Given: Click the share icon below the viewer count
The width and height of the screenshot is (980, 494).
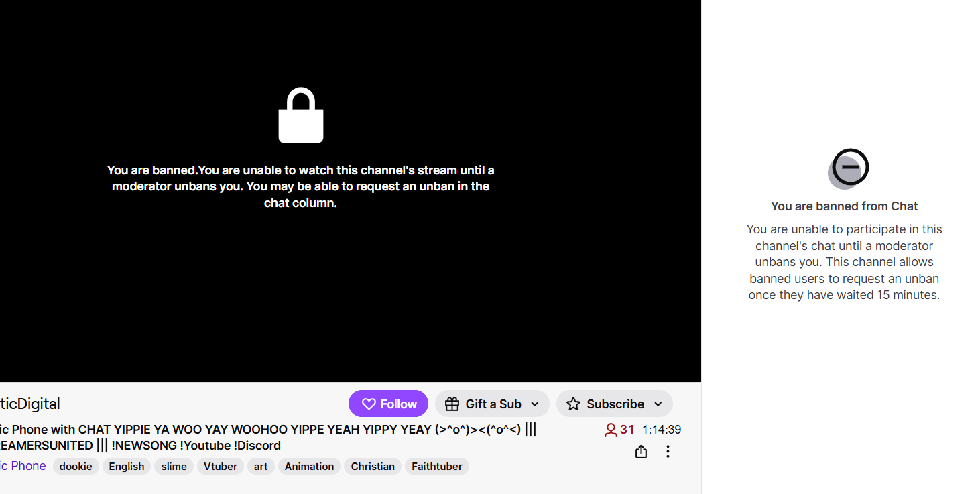Looking at the screenshot, I should tap(641, 452).
